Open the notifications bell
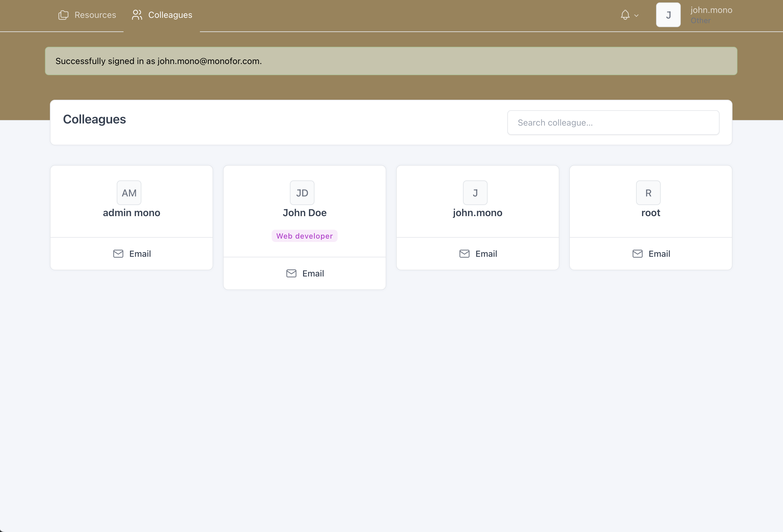This screenshot has height=532, width=783. pos(625,15)
